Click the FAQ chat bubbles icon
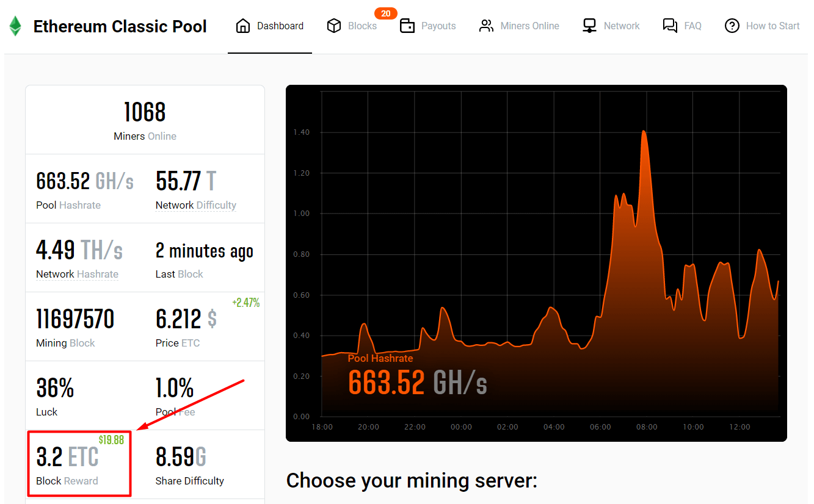This screenshot has height=504, width=814. [x=670, y=26]
